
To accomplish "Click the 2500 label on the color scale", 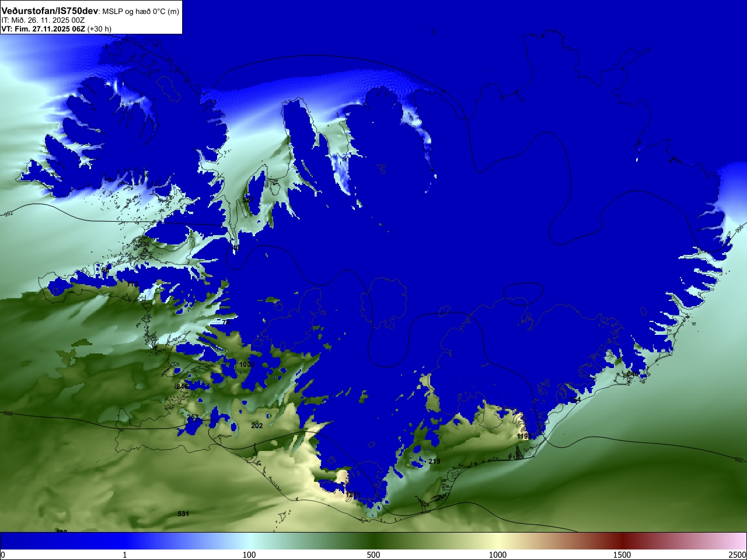I will tap(738, 555).
